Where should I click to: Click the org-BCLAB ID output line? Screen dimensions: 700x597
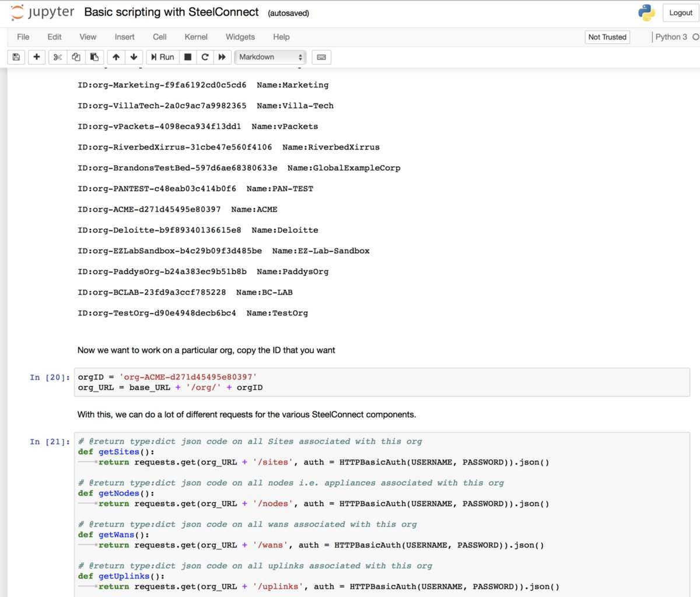tap(185, 292)
